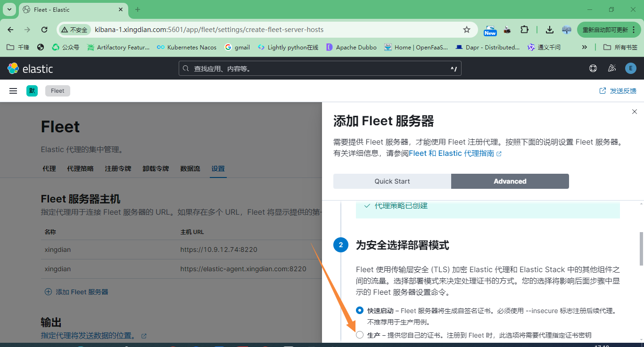Image resolution: width=644 pixels, height=347 pixels.
Task: Open the Dapr bookmark
Action: pyautogui.click(x=487, y=47)
